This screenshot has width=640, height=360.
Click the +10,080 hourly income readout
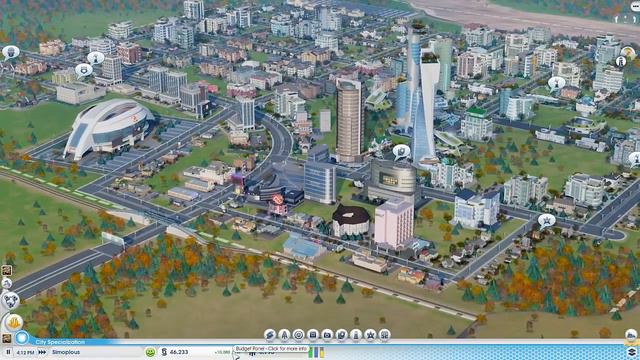pos(222,352)
